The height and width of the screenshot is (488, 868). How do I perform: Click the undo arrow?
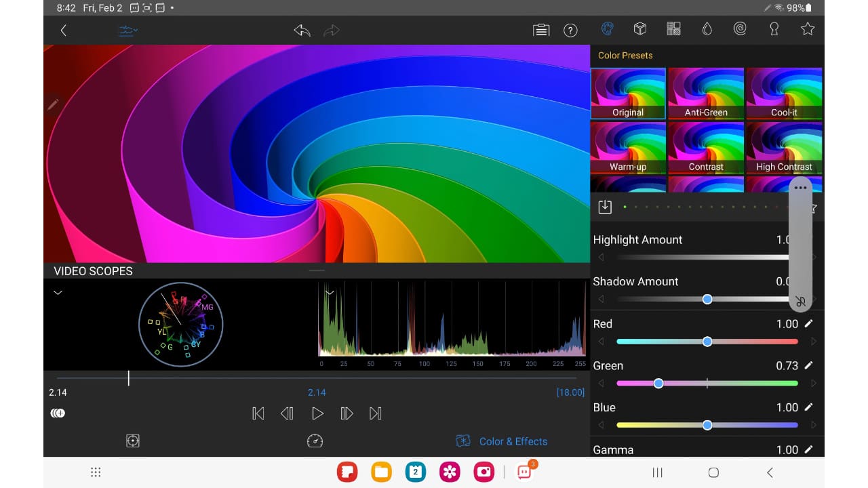click(x=302, y=30)
